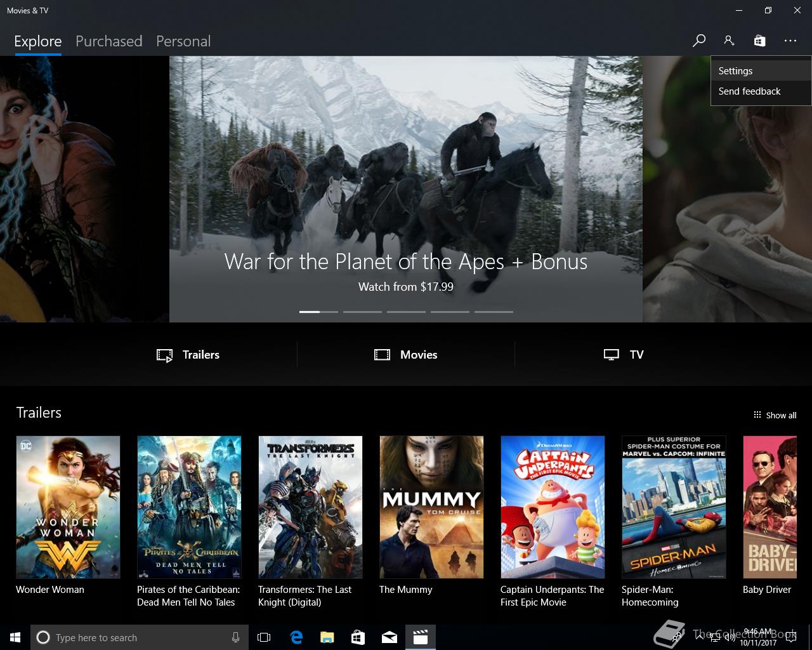The image size is (812, 650).
Task: Open Transformers The Last Knight poster
Action: coord(310,507)
